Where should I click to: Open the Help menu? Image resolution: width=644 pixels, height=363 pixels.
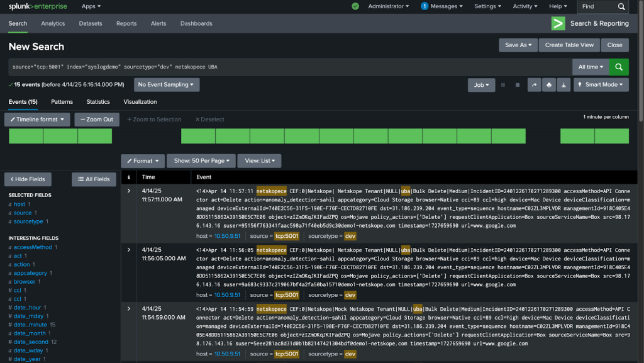point(558,6)
